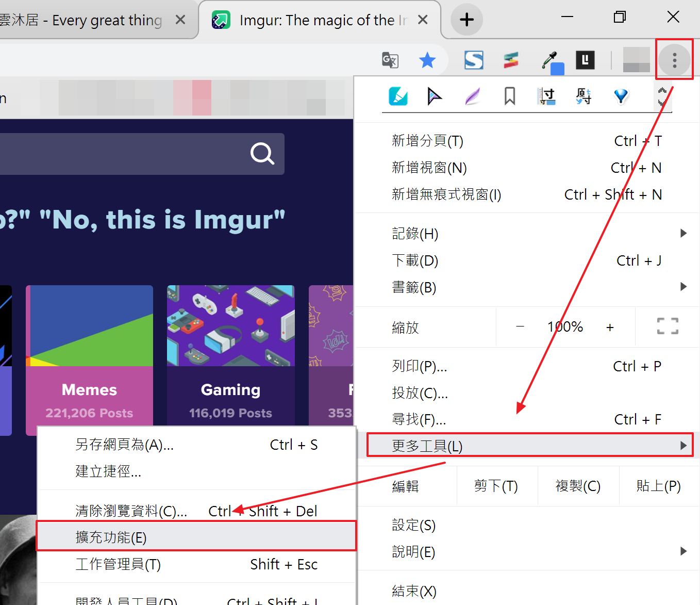Open the teal pen extension in menu row
This screenshot has height=605, width=700.
pyautogui.click(x=398, y=96)
